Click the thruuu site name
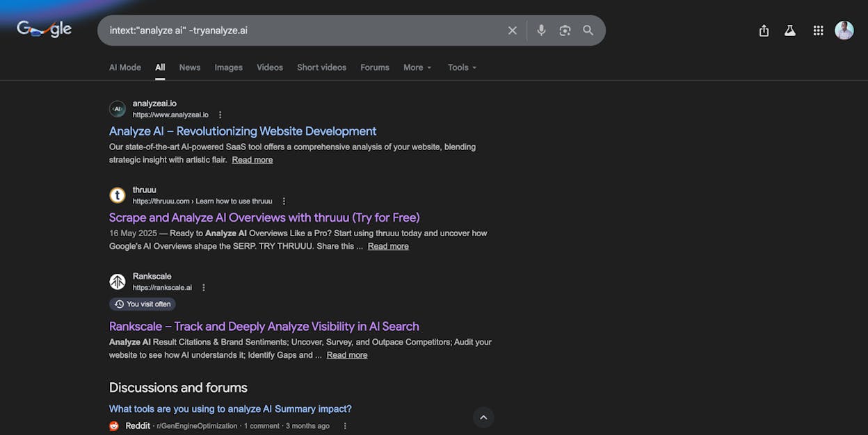Screen dimensions: 868x435 click(145, 190)
